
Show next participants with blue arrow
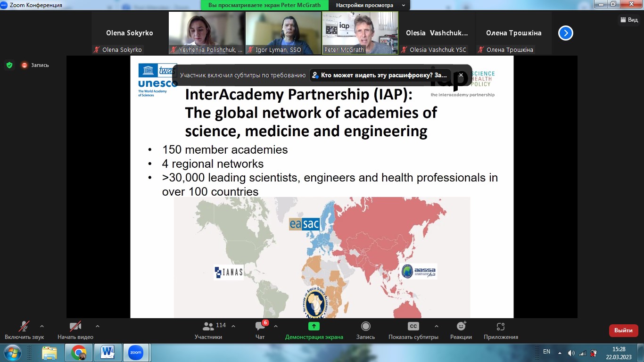point(566,33)
